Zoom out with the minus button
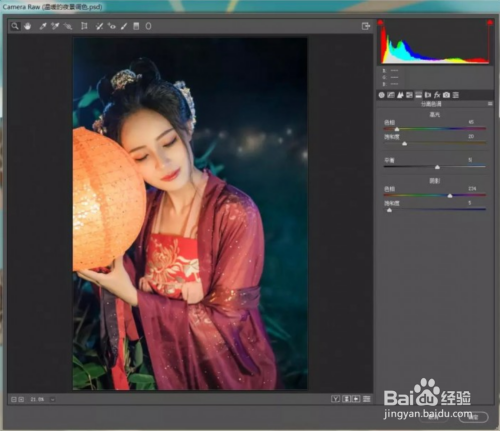Screen dimensions: 500x431 pos(14,399)
